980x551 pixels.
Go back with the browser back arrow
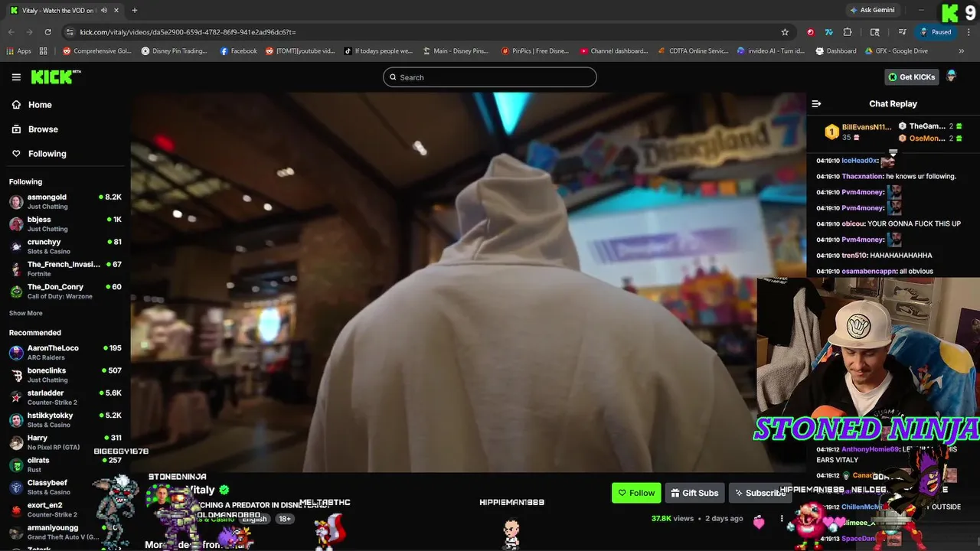11,32
